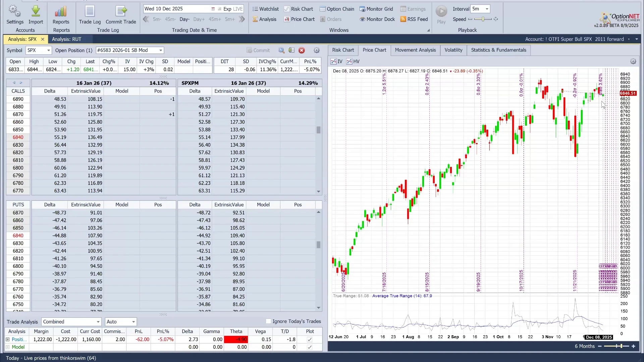Open the analysis panel settings gear

tap(316, 50)
